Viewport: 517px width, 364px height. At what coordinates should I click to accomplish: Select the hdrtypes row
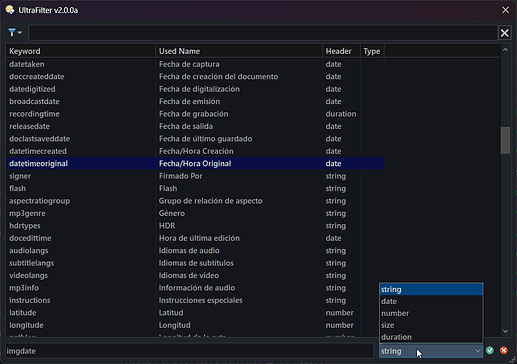point(195,226)
